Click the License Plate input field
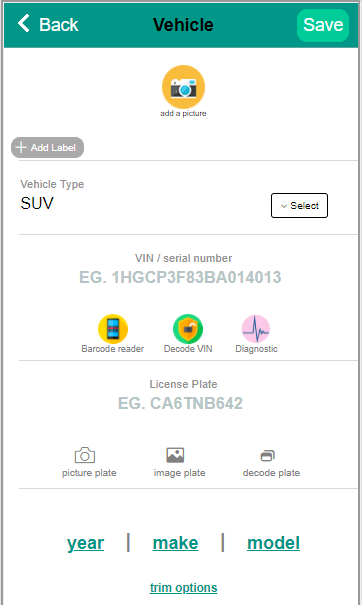 click(x=180, y=403)
